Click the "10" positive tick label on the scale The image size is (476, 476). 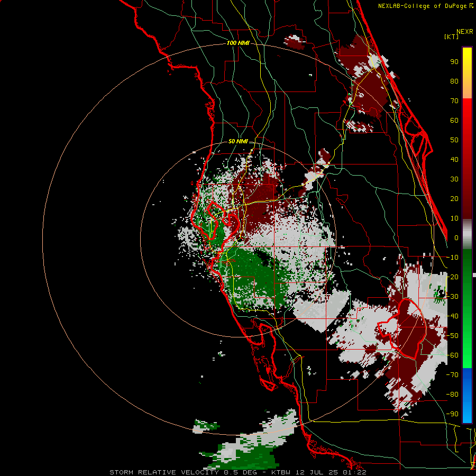coord(454,218)
